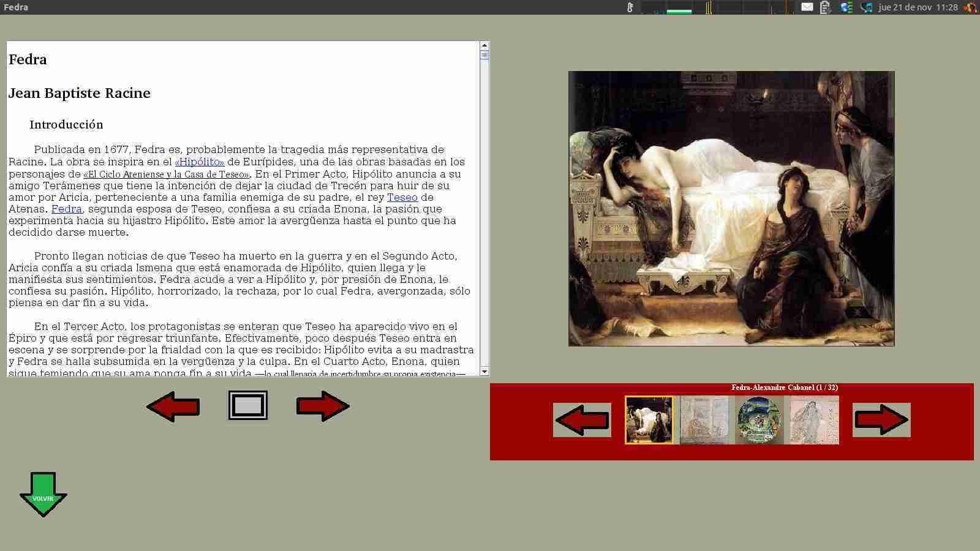Click the scrollbar up arrow
Screen dimensions: 980x551
coord(484,45)
